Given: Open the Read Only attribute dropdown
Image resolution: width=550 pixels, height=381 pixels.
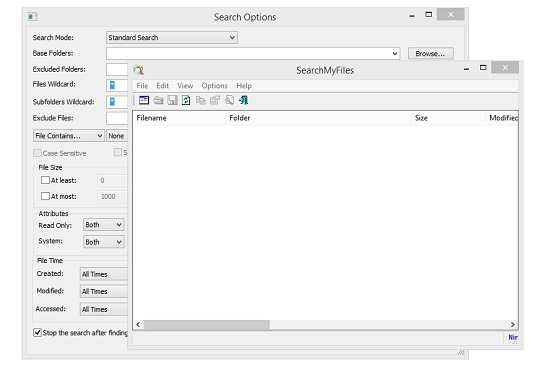Looking at the screenshot, I should (x=104, y=225).
